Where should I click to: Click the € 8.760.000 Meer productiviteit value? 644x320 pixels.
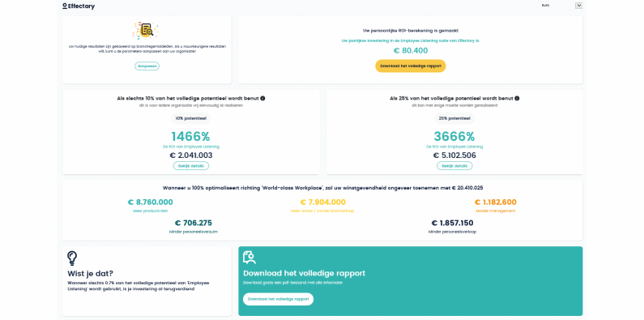pyautogui.click(x=151, y=202)
